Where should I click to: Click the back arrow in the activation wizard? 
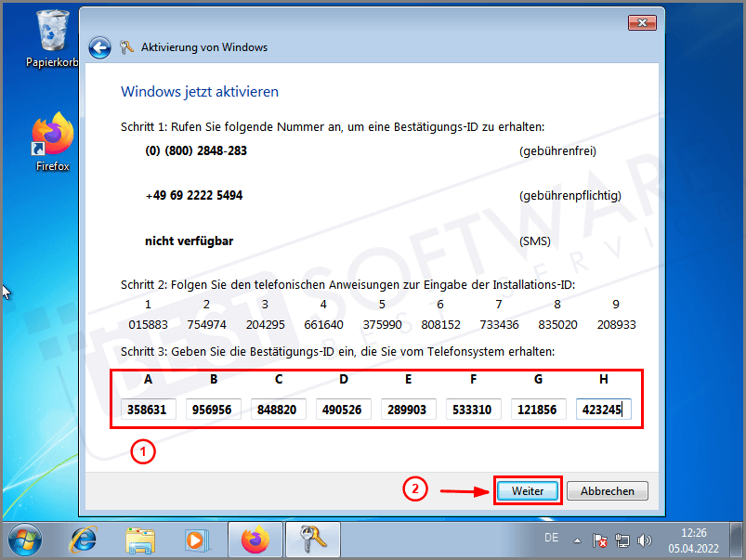(99, 46)
